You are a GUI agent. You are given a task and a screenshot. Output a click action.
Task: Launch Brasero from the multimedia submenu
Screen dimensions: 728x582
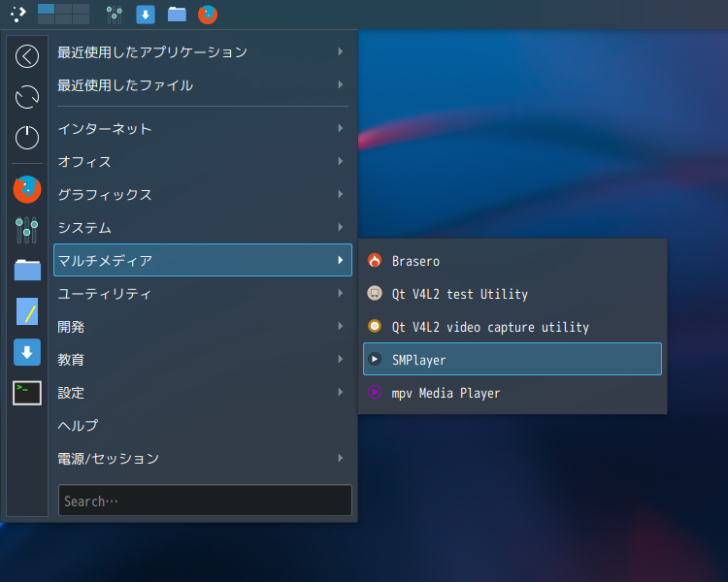[513, 261]
